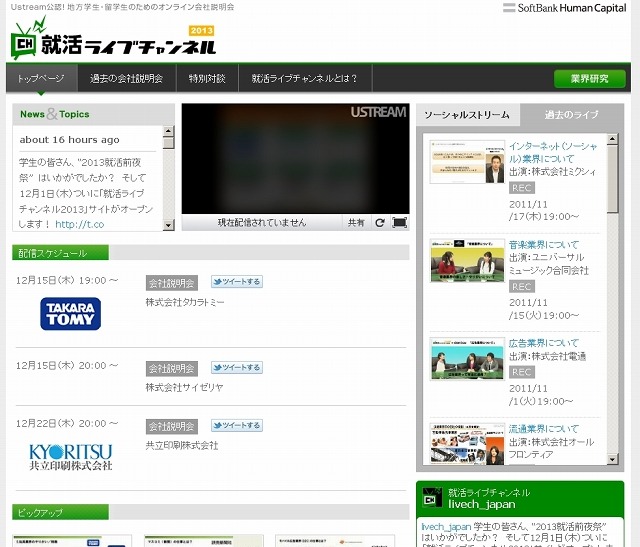Image resolution: width=640 pixels, height=547 pixels.
Task: Click REC badge for 電通 session
Action: click(522, 372)
